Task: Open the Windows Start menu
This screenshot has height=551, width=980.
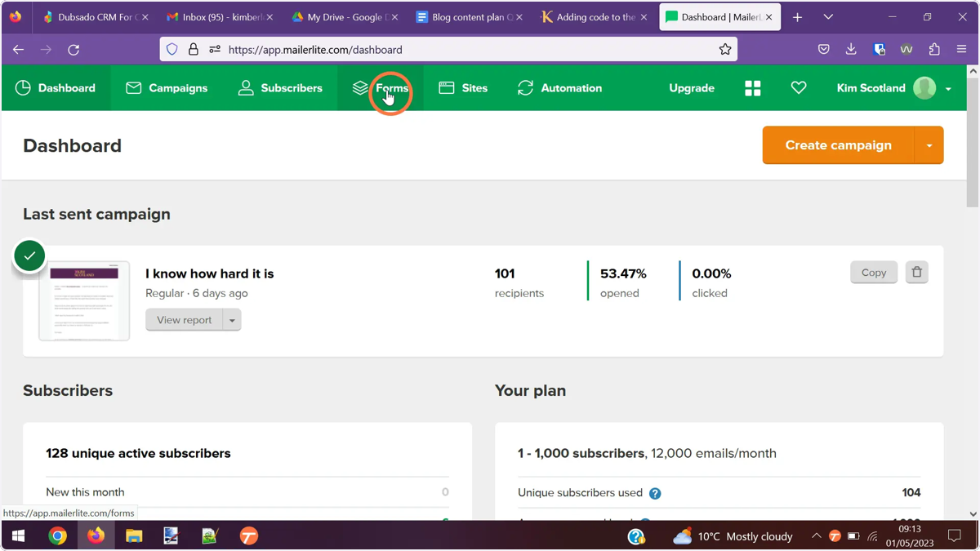Action: [x=18, y=536]
